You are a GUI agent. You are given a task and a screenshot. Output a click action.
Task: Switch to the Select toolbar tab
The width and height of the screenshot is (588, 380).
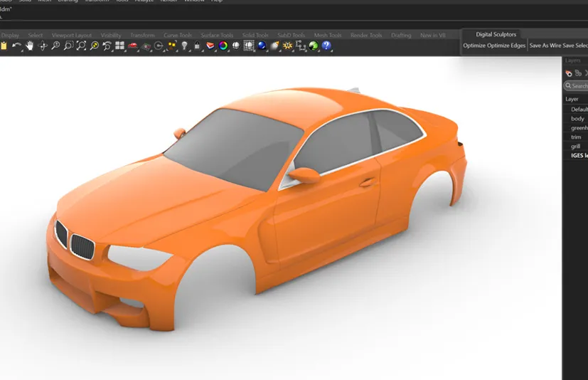coord(36,35)
